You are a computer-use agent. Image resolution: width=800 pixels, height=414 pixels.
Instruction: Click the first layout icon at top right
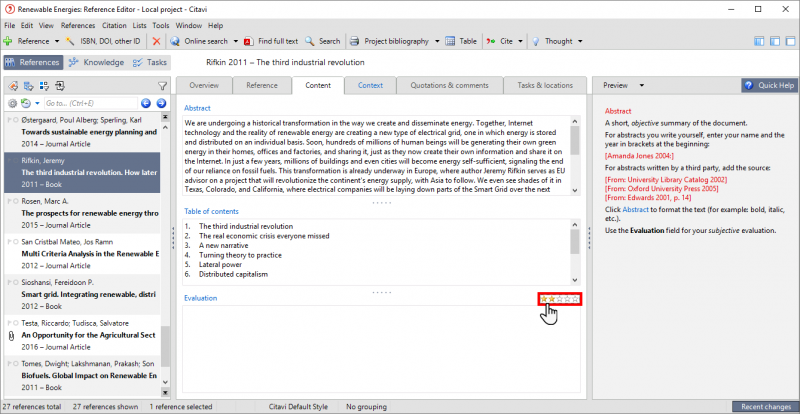coord(759,41)
